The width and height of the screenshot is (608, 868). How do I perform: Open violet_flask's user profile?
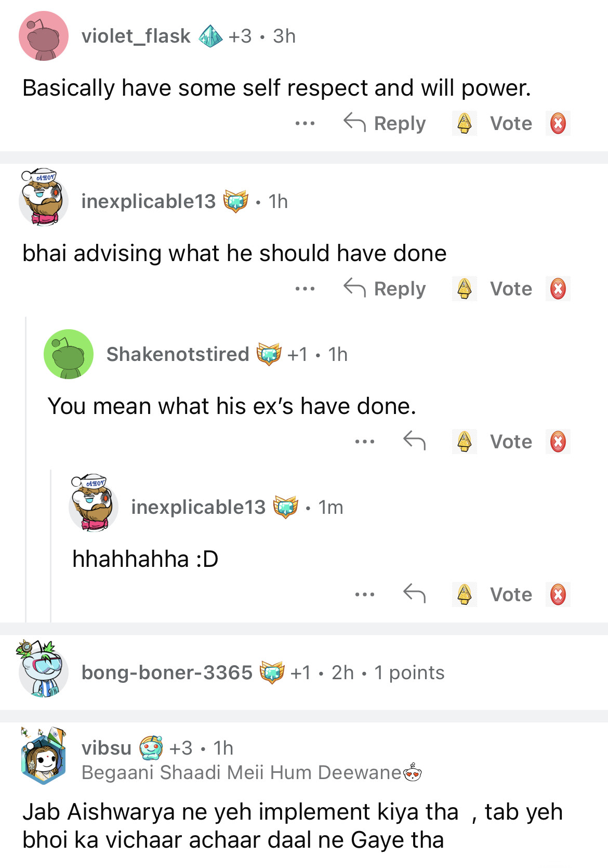pos(136,36)
